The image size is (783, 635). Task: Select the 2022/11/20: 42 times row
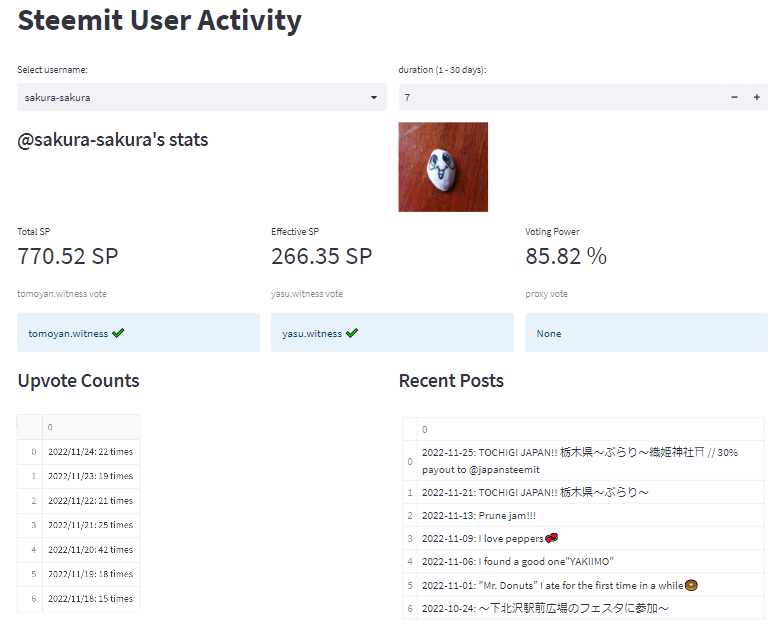[x=90, y=549]
